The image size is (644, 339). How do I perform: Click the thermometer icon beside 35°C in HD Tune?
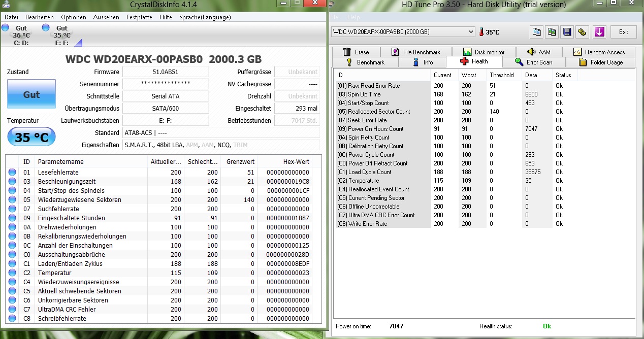[481, 32]
